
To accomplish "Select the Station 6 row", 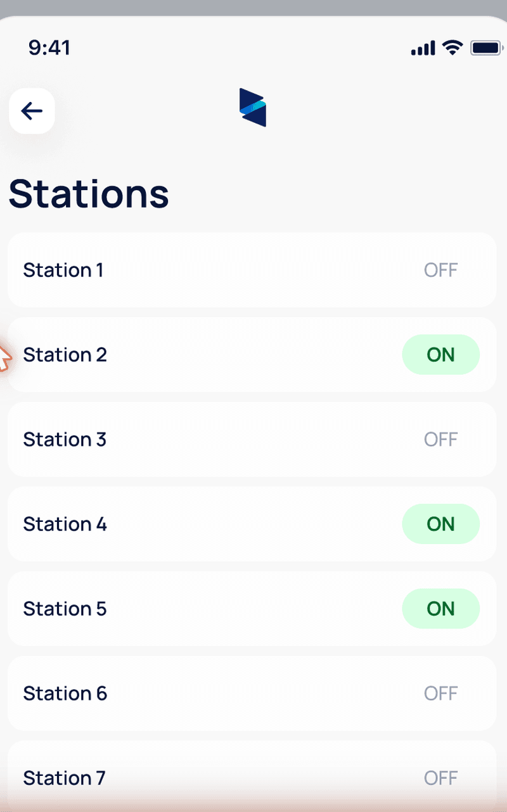I will [252, 694].
